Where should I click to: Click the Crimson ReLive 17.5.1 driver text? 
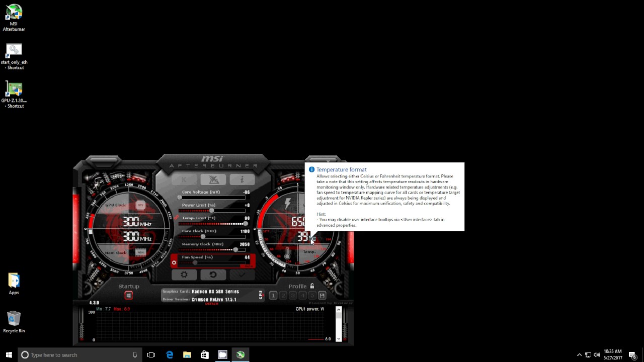[x=214, y=300]
